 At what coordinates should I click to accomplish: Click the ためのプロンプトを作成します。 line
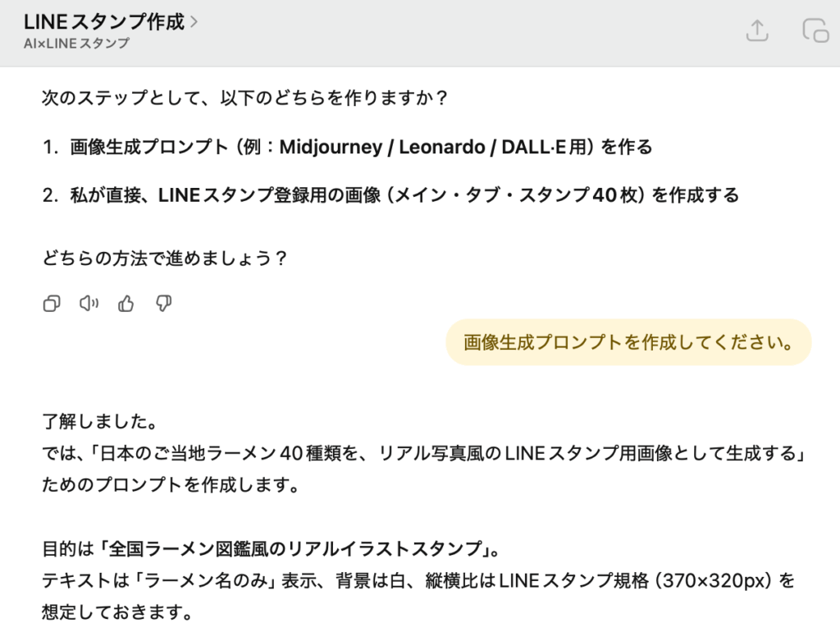tap(170, 484)
